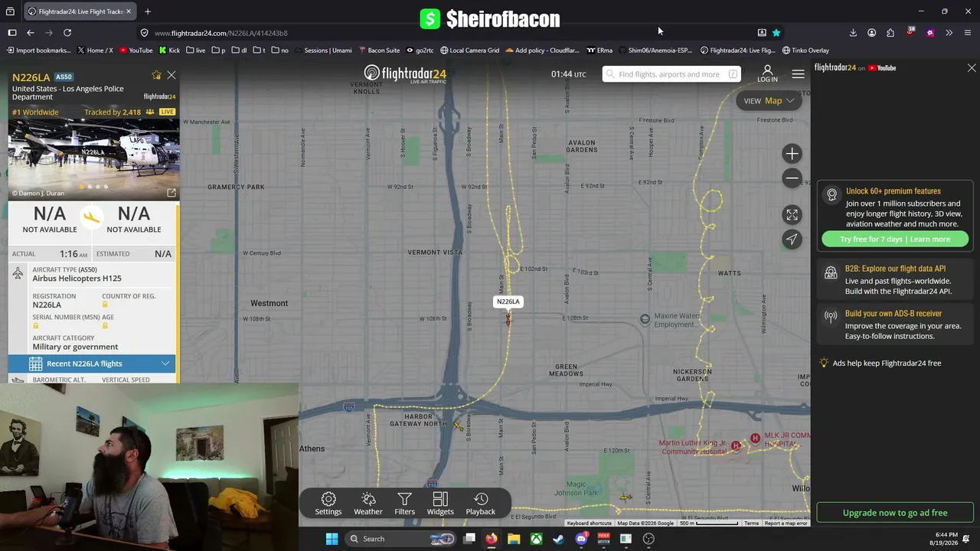Image resolution: width=980 pixels, height=551 pixels.
Task: Open File Explorer from the taskbar
Action: tap(514, 539)
